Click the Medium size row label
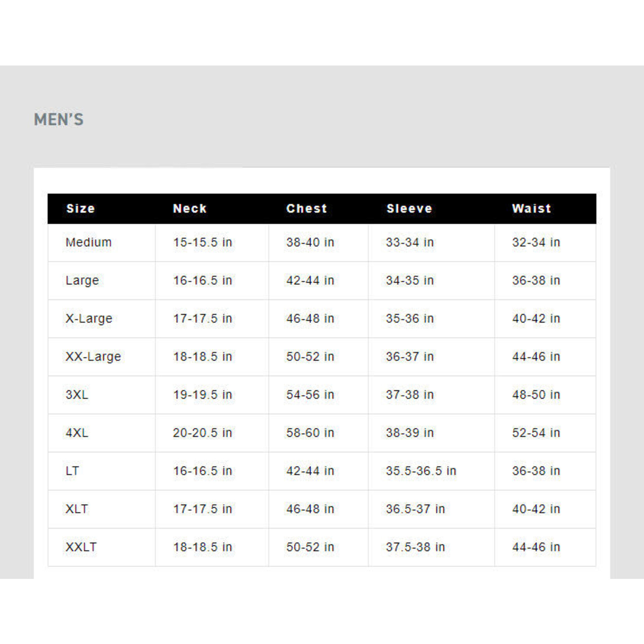 coord(88,242)
